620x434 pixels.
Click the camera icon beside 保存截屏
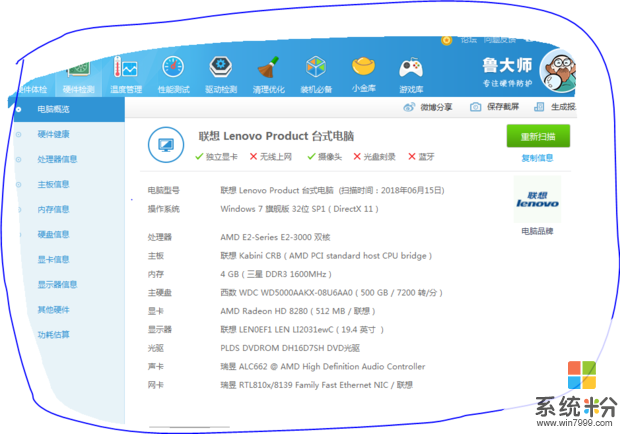(475, 107)
